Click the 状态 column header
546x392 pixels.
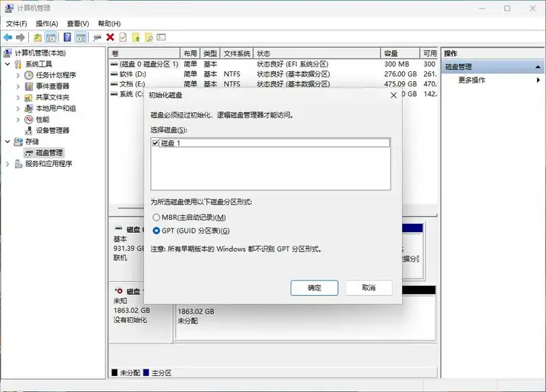click(317, 54)
